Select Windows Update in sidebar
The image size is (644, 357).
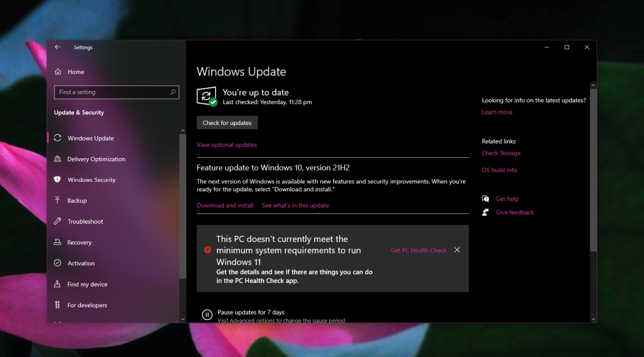click(91, 138)
